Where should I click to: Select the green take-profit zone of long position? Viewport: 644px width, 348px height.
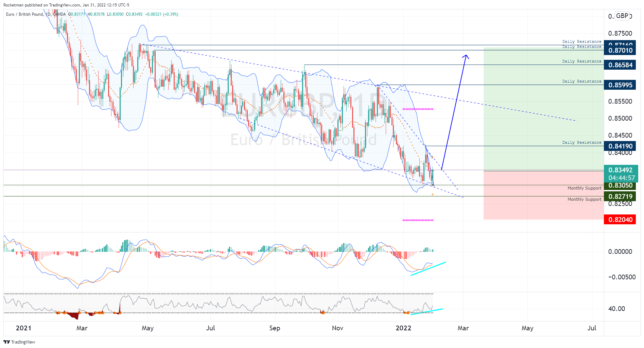click(x=544, y=109)
